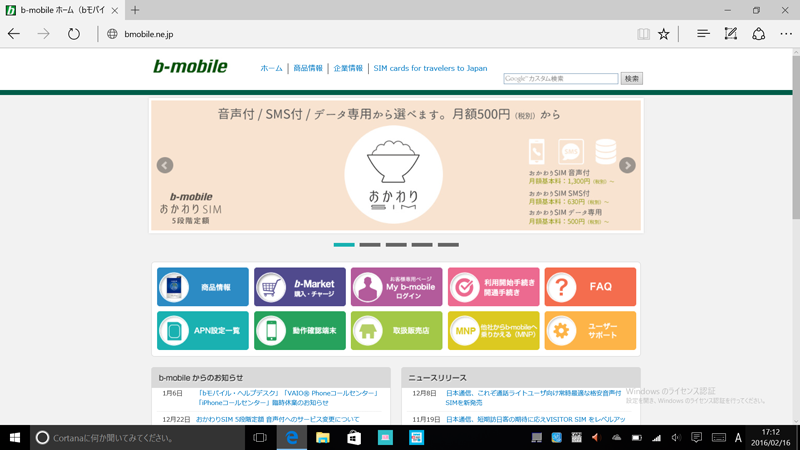Open the FAQ tile
Viewport: 800px width, 450px height.
tap(590, 287)
